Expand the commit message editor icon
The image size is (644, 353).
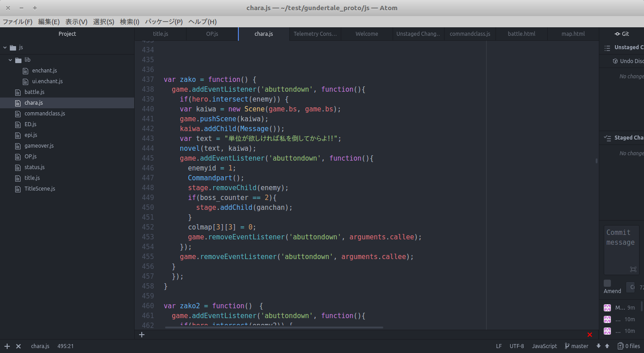pos(633,269)
